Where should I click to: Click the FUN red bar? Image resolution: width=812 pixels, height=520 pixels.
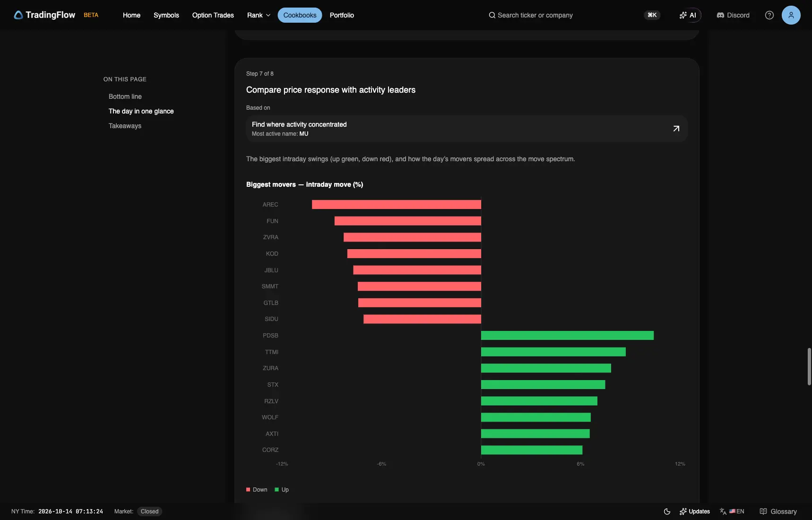pyautogui.click(x=408, y=221)
